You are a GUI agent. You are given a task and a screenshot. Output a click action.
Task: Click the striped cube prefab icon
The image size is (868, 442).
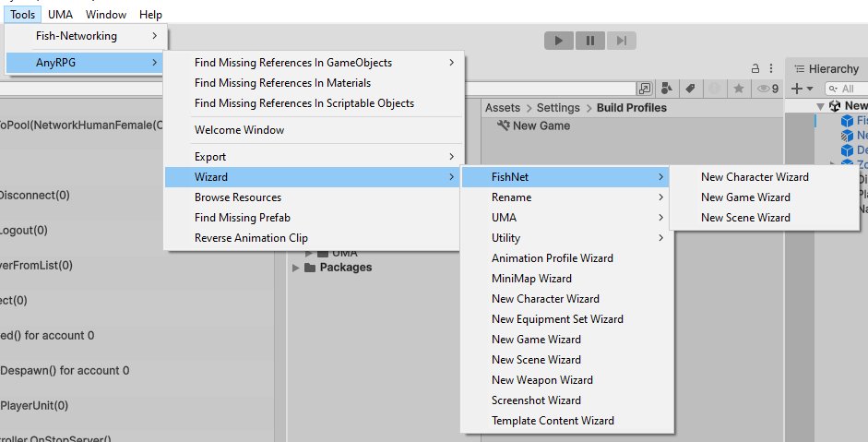pos(847,135)
